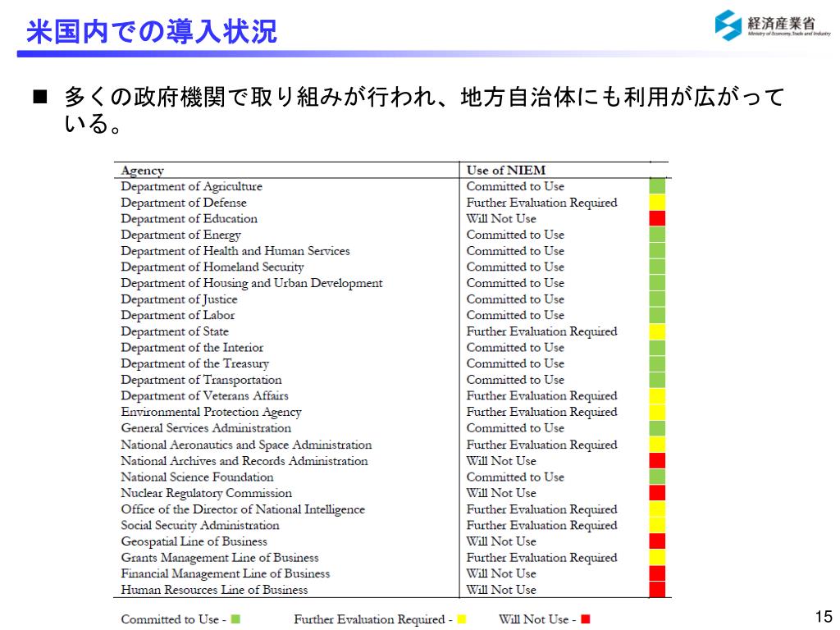This screenshot has height=630, width=840.
Task: Click legend label Committed to Use
Action: coord(170,619)
